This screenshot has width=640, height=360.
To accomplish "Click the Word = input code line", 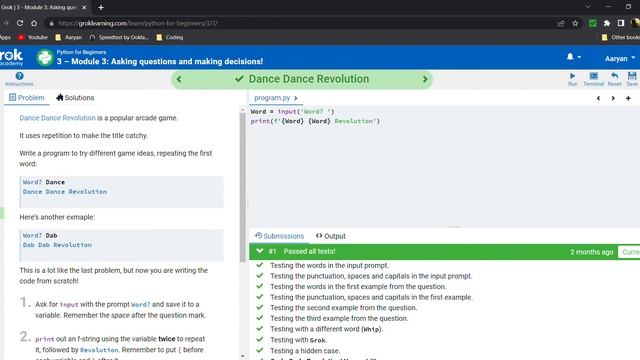I will click(292, 111).
